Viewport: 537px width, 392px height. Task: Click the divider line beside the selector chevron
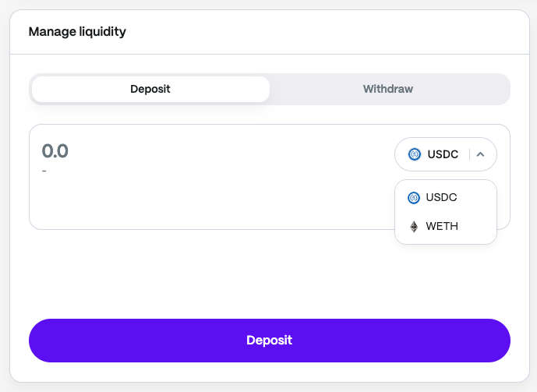pos(469,154)
